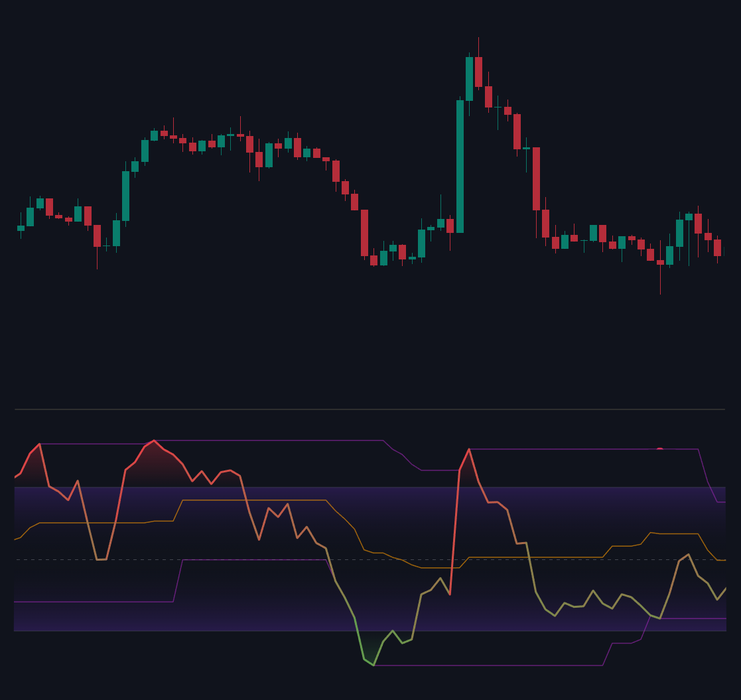Select the large red candle before the mid-chart low

(x=364, y=232)
